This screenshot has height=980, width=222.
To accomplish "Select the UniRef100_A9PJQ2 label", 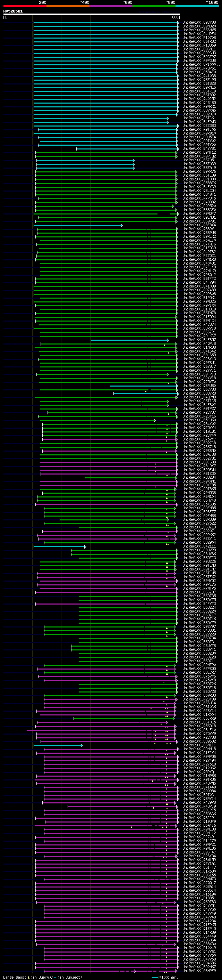I will click(199, 156).
